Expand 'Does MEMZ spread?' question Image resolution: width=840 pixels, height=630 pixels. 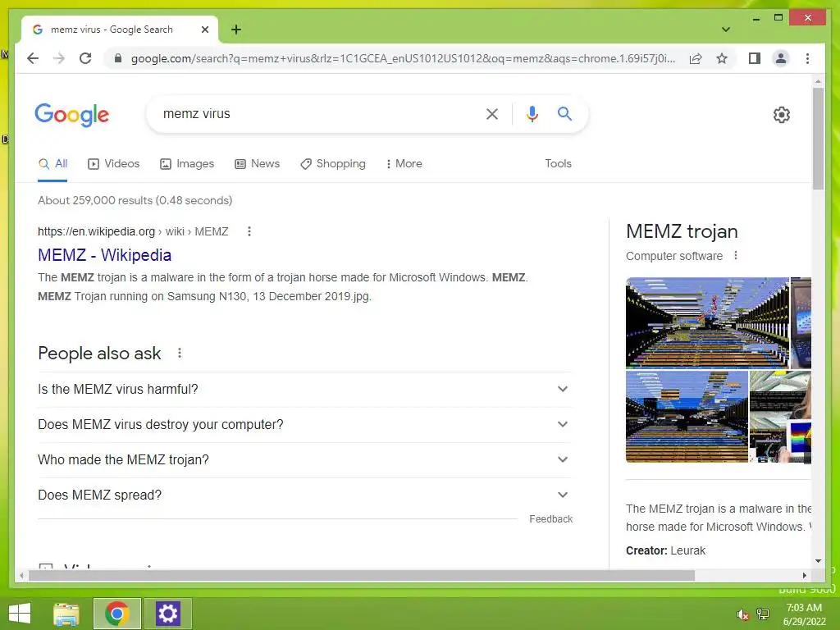(304, 495)
